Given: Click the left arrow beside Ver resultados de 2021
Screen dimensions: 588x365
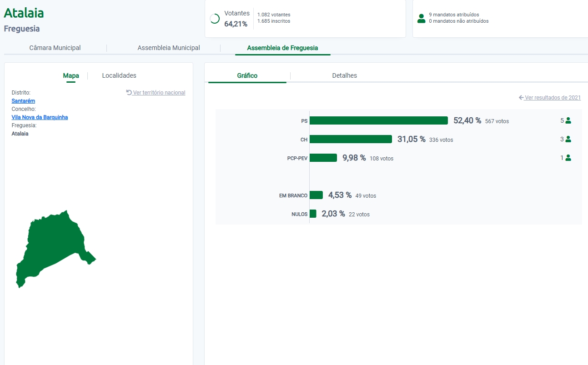Looking at the screenshot, I should point(521,98).
